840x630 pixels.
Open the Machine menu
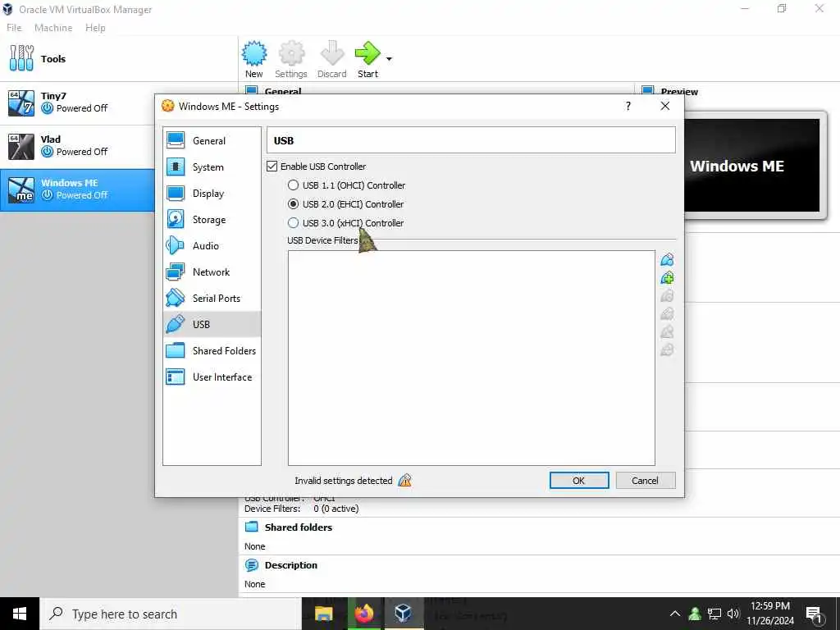tap(53, 27)
